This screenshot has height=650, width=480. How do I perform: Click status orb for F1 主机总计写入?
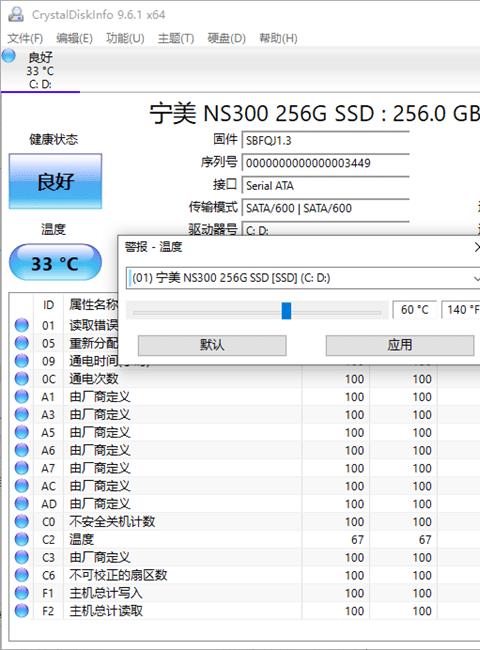click(x=22, y=592)
